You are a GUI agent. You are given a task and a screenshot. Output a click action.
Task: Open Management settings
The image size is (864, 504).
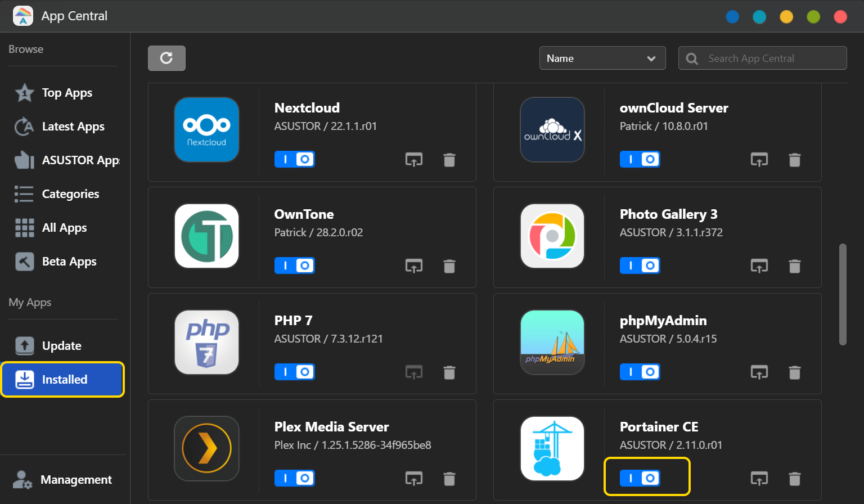[62, 480]
